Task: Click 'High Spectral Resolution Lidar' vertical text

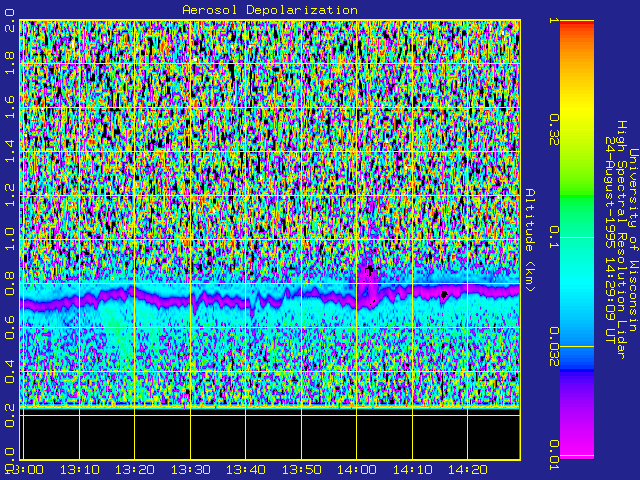Action: (x=621, y=240)
